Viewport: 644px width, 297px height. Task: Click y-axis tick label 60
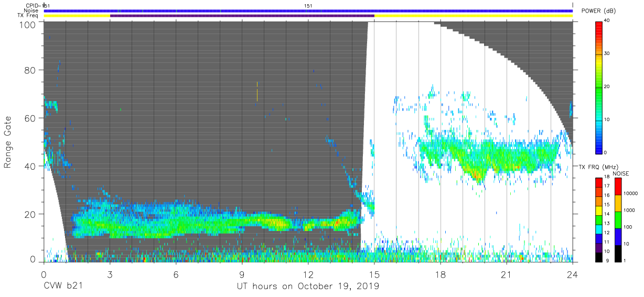point(30,118)
